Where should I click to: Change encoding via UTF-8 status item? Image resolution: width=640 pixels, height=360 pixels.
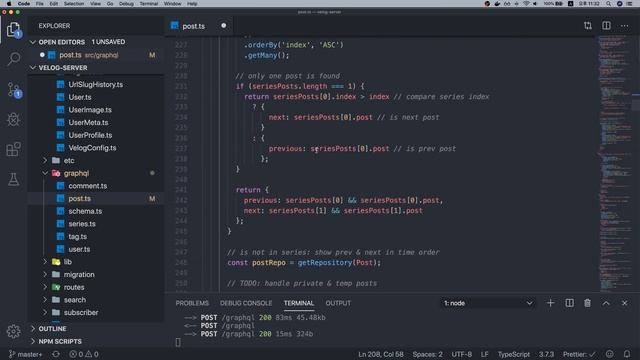coord(462,354)
